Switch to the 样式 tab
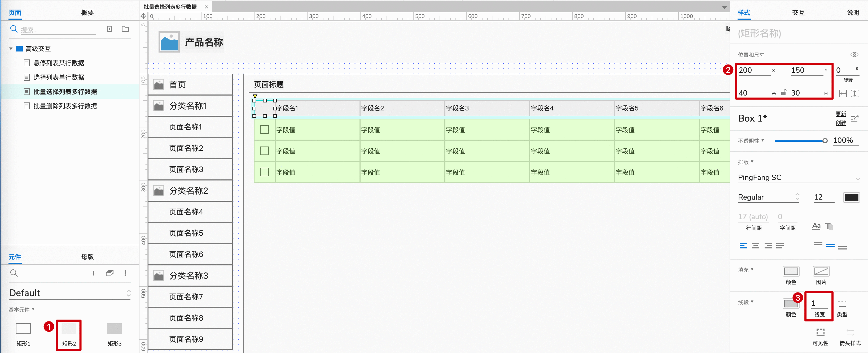 (744, 12)
